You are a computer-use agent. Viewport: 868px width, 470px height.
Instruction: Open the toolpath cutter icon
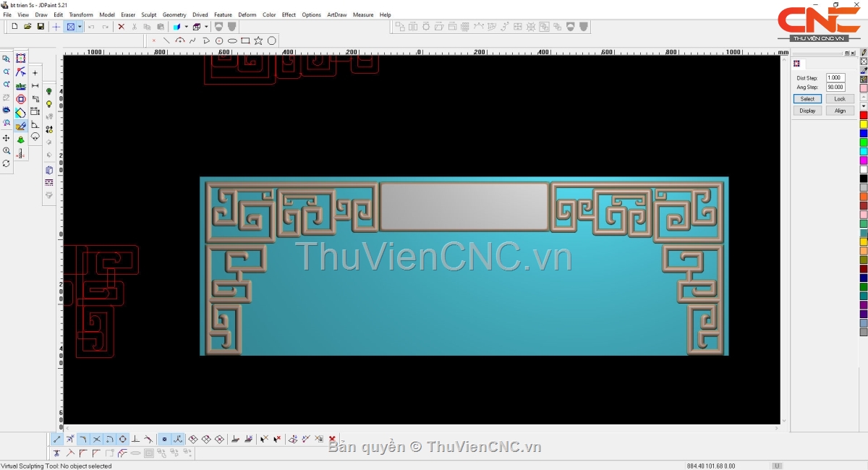(x=21, y=153)
